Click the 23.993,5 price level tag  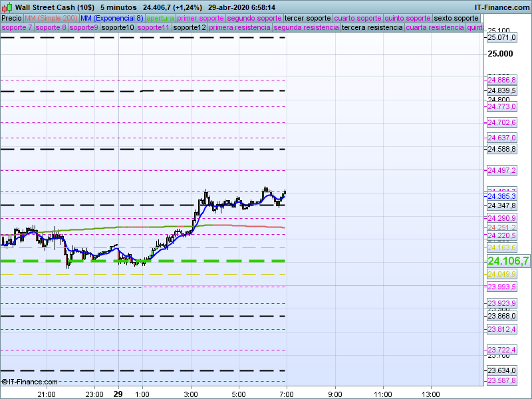pyautogui.click(x=502, y=287)
